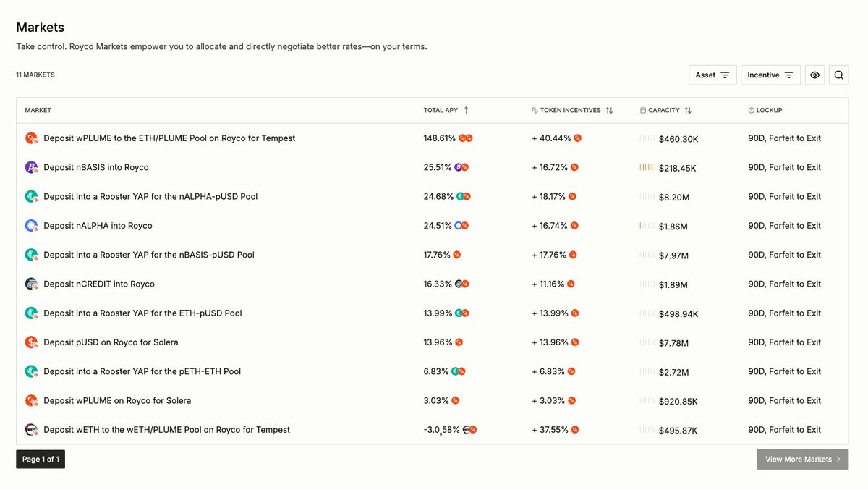Click the $8.20M capacity value
Screen dimensions: 868x490
coord(674,197)
